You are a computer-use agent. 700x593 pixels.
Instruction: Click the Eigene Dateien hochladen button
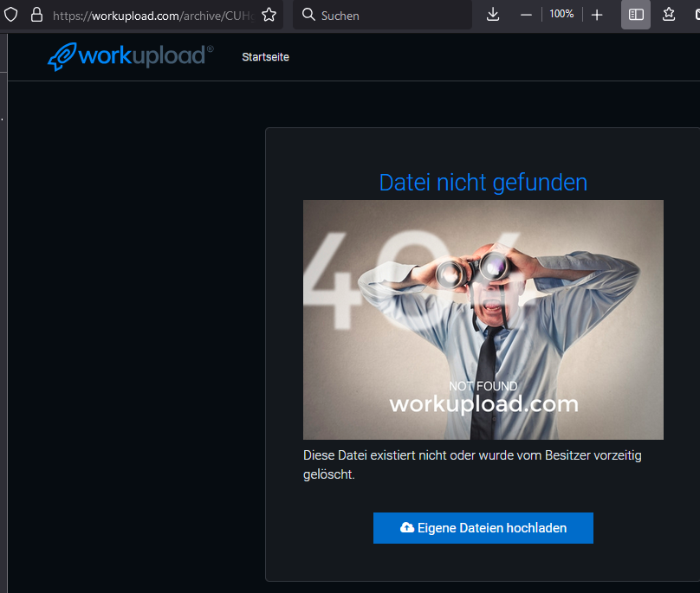coord(483,528)
